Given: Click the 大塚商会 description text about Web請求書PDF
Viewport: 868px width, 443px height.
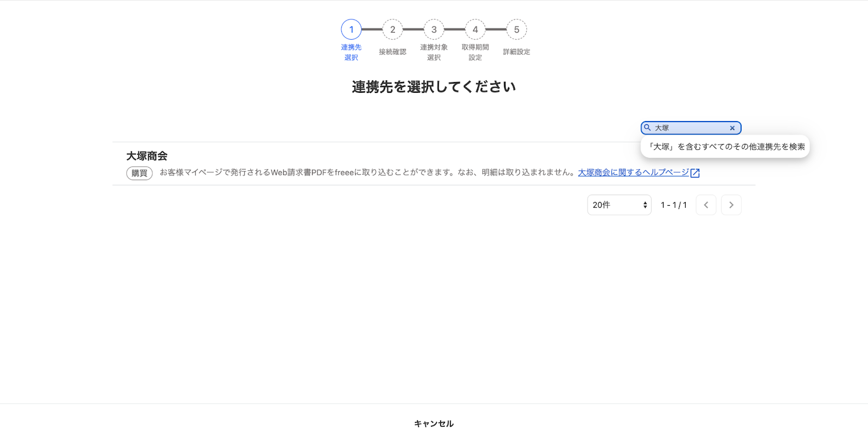Looking at the screenshot, I should 367,173.
